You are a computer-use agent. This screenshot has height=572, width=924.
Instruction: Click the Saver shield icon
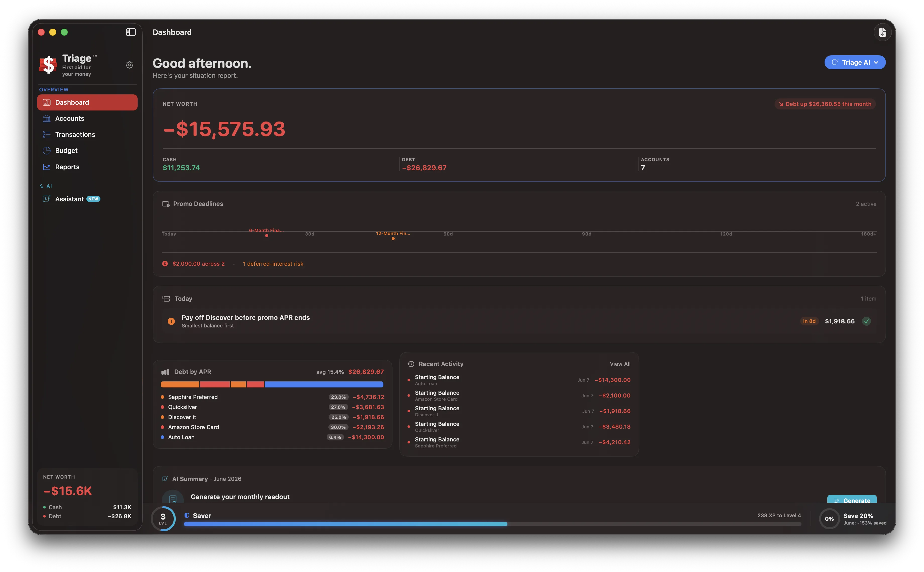tap(187, 515)
